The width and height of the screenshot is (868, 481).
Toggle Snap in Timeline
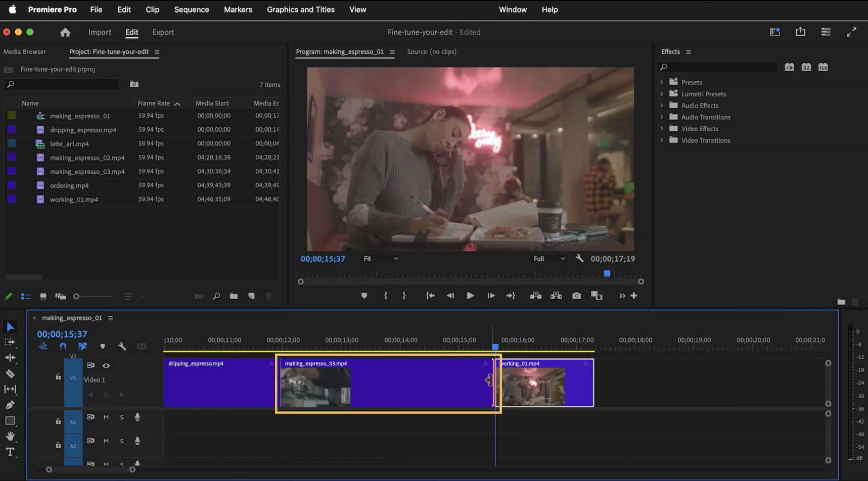click(x=63, y=346)
